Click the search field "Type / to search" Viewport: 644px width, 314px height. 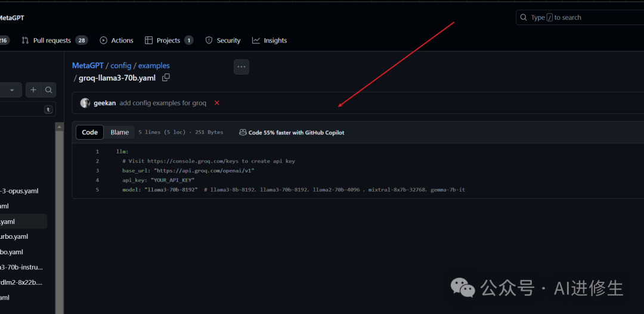pos(580,17)
